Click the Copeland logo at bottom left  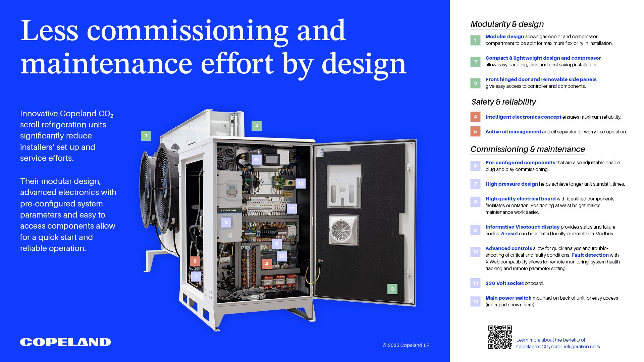click(x=65, y=342)
